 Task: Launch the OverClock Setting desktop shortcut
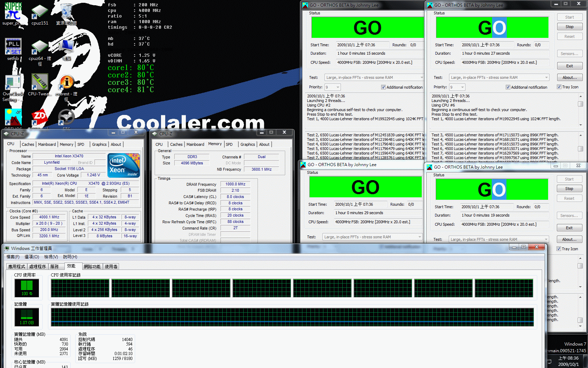[13, 88]
